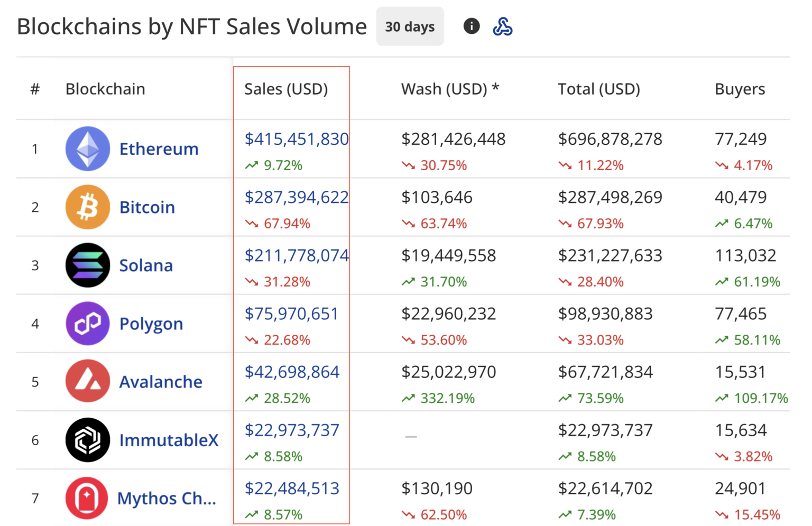This screenshot has height=526, width=812.
Task: Click the Mythos Chain logo icon
Action: coord(87,497)
